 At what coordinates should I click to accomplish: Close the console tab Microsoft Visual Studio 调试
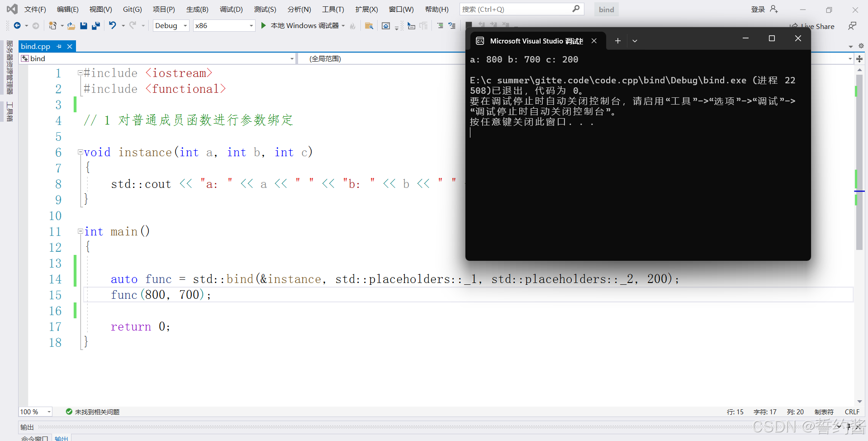tap(594, 41)
